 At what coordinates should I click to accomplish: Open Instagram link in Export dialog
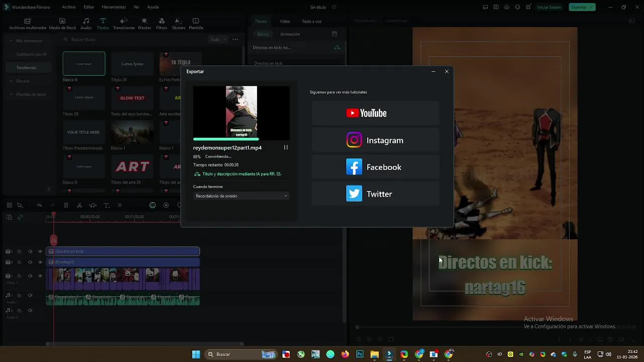pos(375,140)
